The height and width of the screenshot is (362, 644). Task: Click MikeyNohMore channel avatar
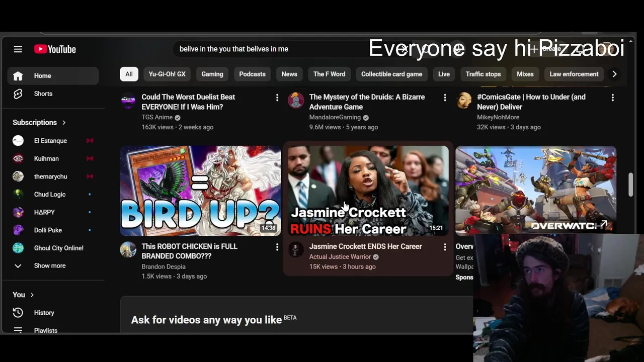464,100
